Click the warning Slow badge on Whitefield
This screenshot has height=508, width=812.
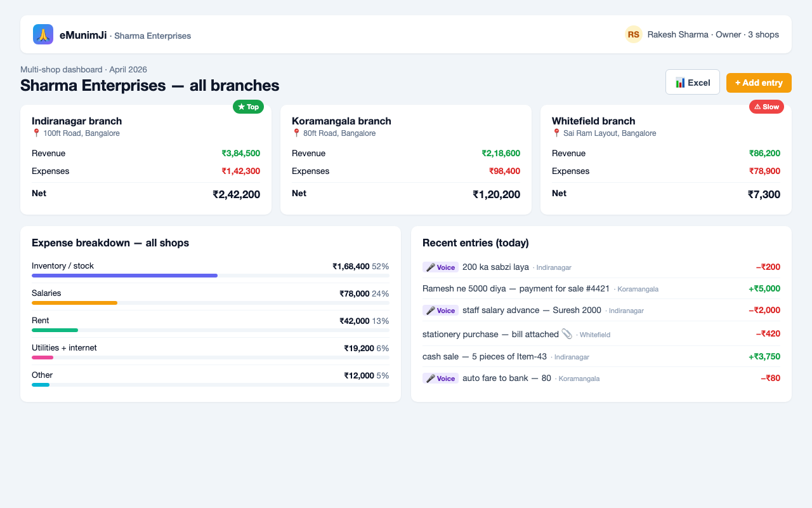coord(766,107)
